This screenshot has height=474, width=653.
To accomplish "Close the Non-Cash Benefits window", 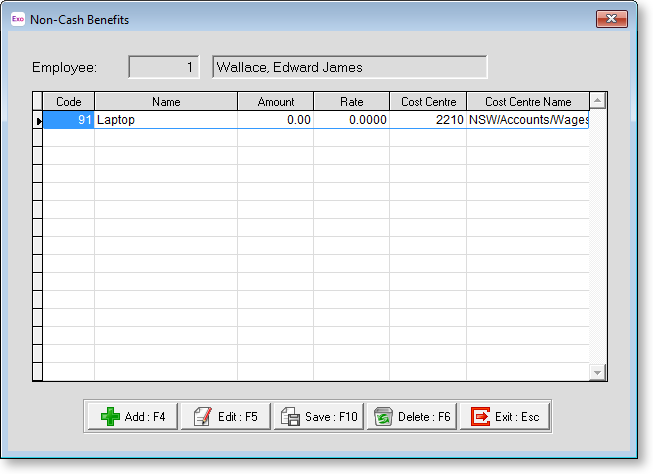I will coord(611,19).
